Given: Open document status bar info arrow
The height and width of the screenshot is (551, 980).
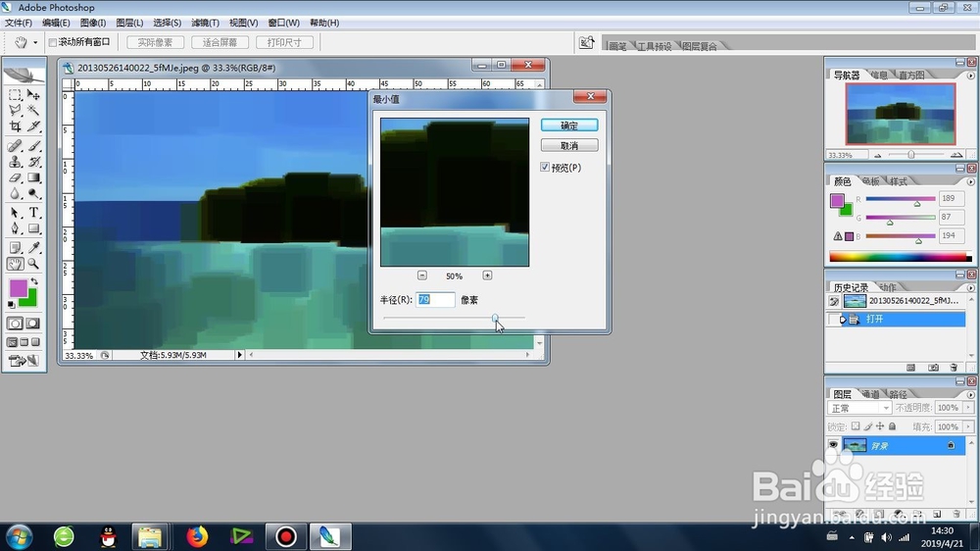Looking at the screenshot, I should point(239,355).
